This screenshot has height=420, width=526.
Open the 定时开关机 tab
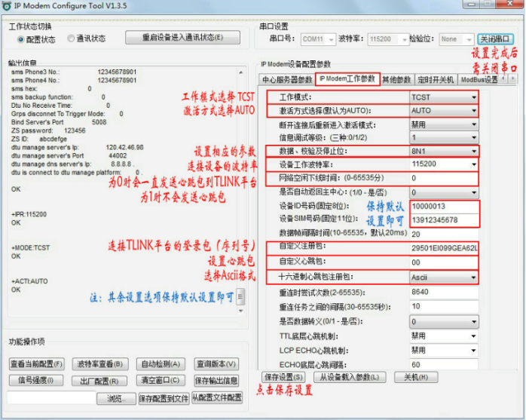click(436, 79)
